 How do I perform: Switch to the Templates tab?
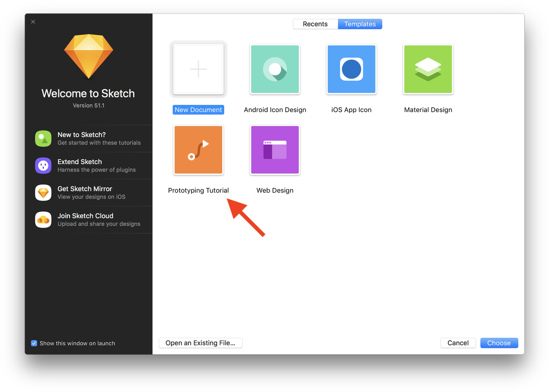[360, 24]
